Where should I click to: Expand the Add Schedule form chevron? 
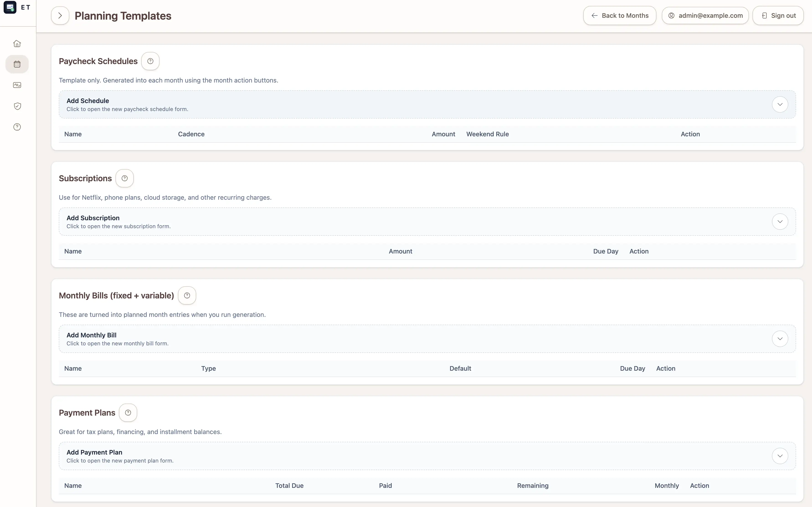tap(780, 104)
